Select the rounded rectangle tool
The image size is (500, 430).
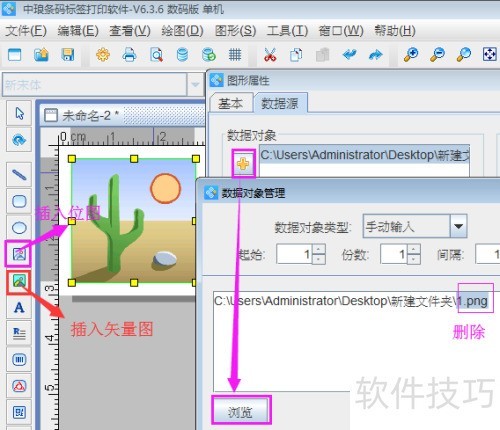(19, 201)
